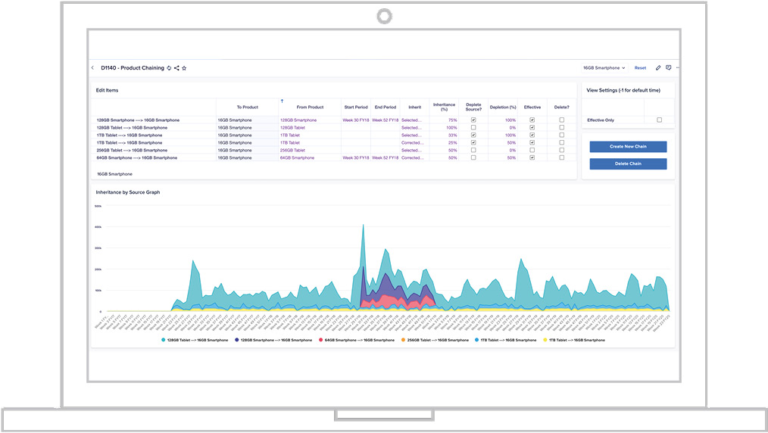
Task: Select the From Product column header
Action: [310, 107]
